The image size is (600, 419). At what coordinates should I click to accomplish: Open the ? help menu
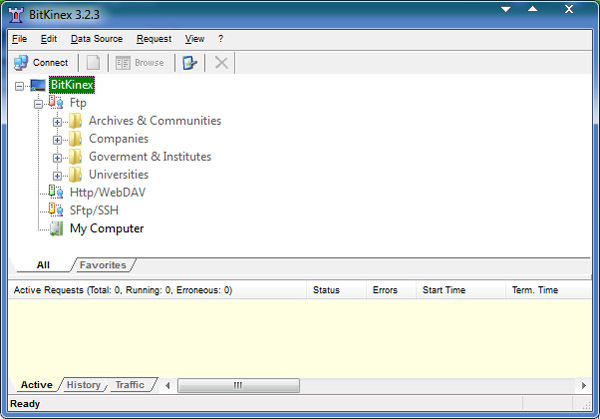[220, 39]
